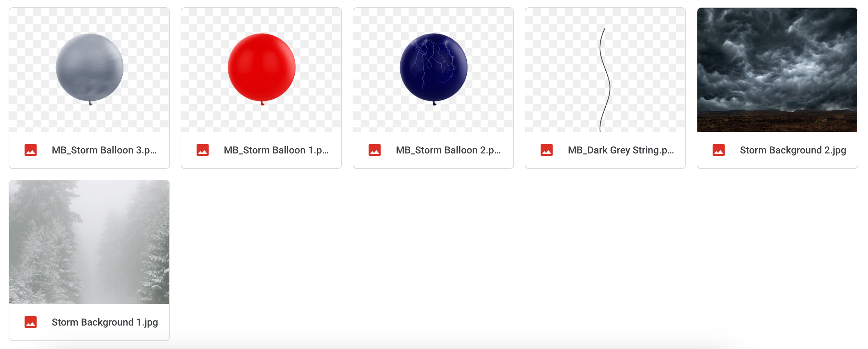The height and width of the screenshot is (349, 868).
Task: Select the grey cloud balloon thumbnail
Action: 89,70
